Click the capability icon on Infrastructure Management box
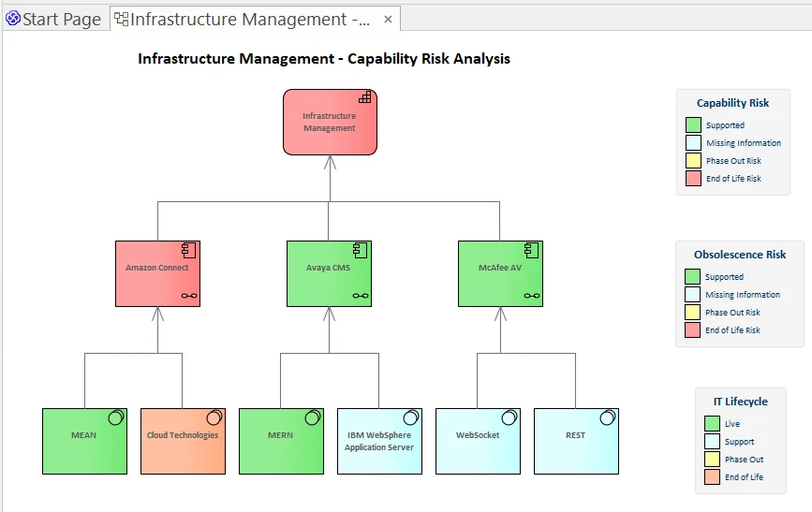812x512 pixels. point(365,97)
